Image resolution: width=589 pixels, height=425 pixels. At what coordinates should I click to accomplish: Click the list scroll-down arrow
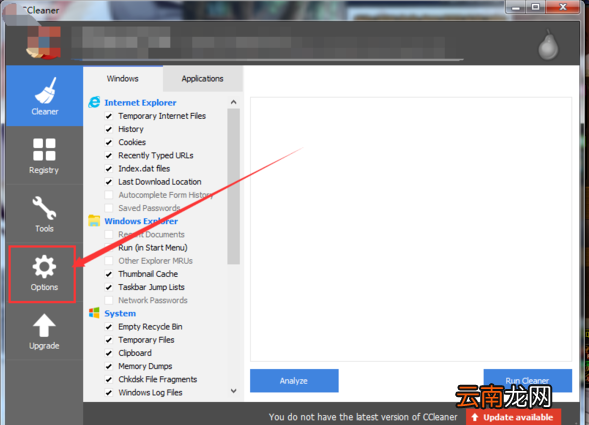tap(234, 391)
